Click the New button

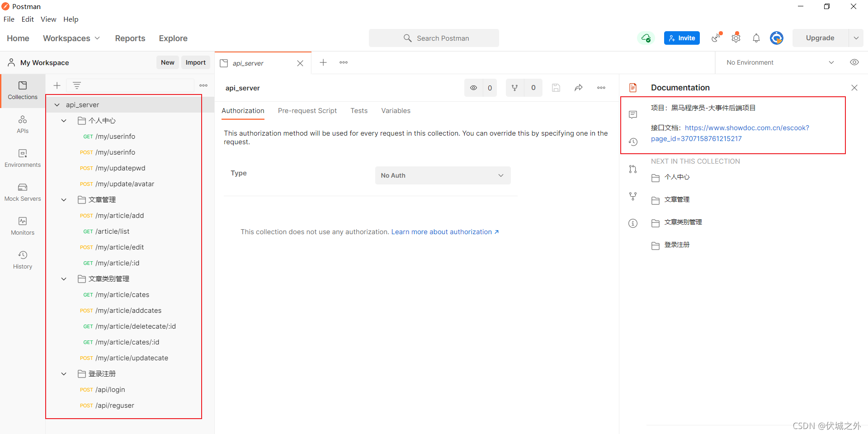tap(168, 62)
